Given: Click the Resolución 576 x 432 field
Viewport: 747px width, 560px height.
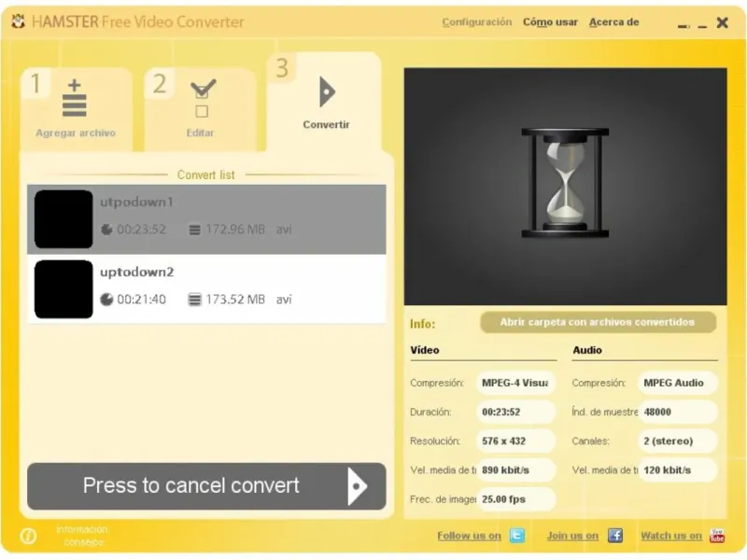Looking at the screenshot, I should point(515,441).
